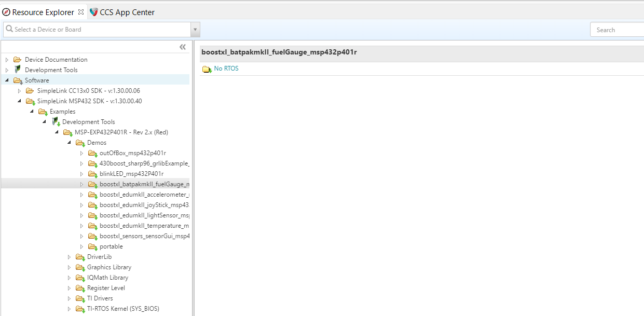Screen dimensions: 644x316
Task: Click the Device Documentation folder icon
Action: [18, 60]
